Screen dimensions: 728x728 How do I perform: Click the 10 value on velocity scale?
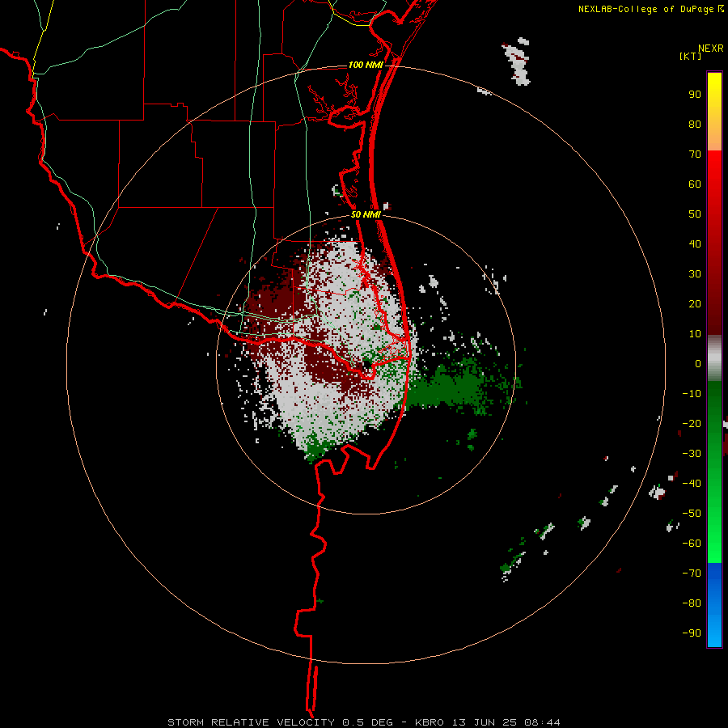(x=695, y=334)
